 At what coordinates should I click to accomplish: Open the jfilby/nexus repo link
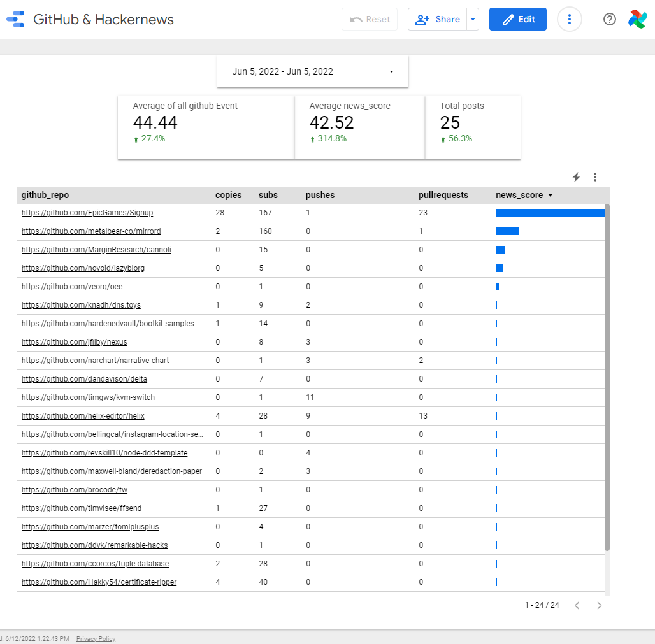point(75,341)
